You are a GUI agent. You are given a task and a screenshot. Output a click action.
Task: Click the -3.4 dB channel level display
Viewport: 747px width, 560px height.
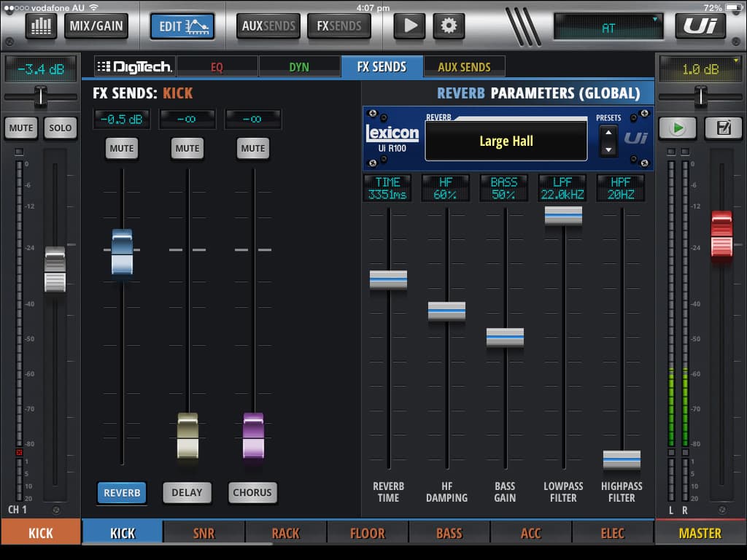tap(41, 69)
